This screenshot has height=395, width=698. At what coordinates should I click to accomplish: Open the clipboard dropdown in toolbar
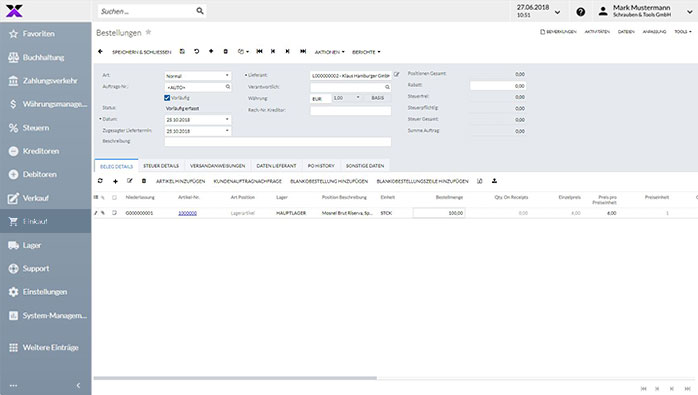click(243, 52)
